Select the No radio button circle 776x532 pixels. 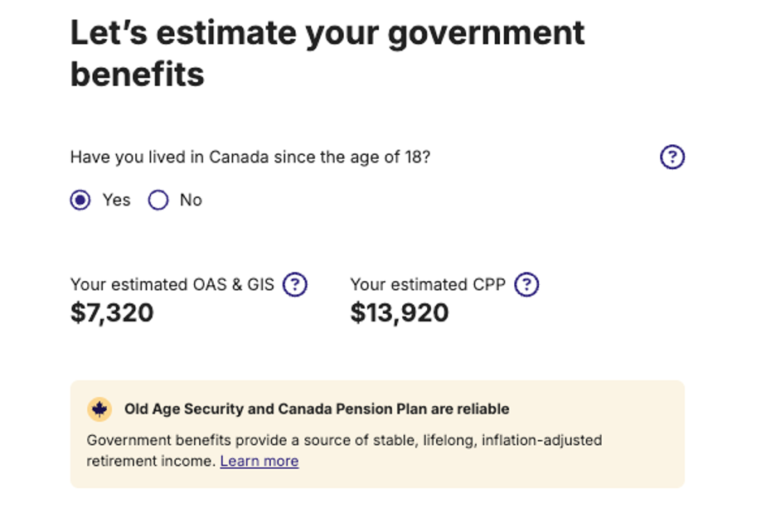click(158, 200)
